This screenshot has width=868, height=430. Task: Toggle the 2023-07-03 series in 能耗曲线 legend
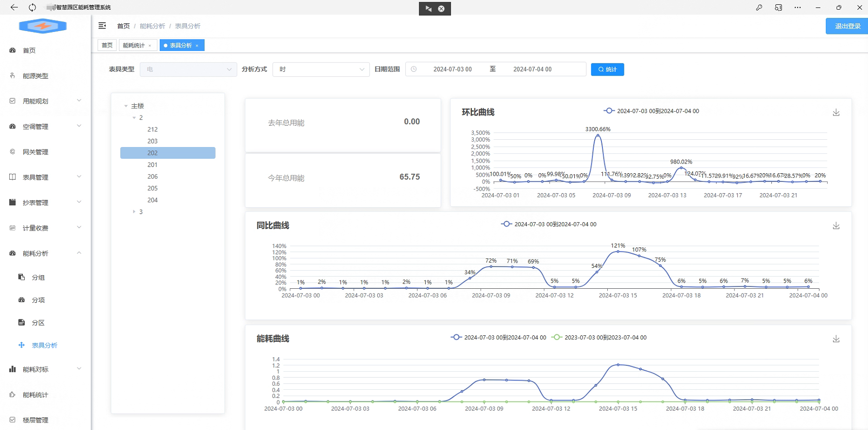click(600, 337)
